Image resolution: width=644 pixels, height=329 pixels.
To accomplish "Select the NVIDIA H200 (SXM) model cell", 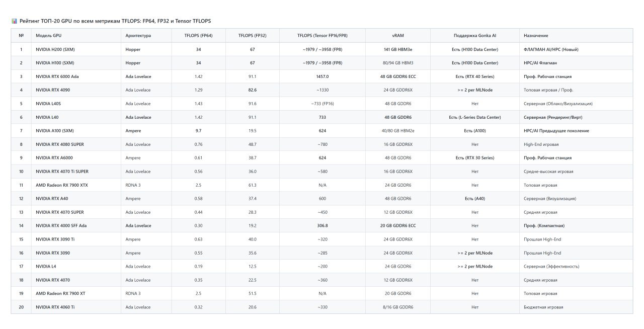I will [x=76, y=49].
